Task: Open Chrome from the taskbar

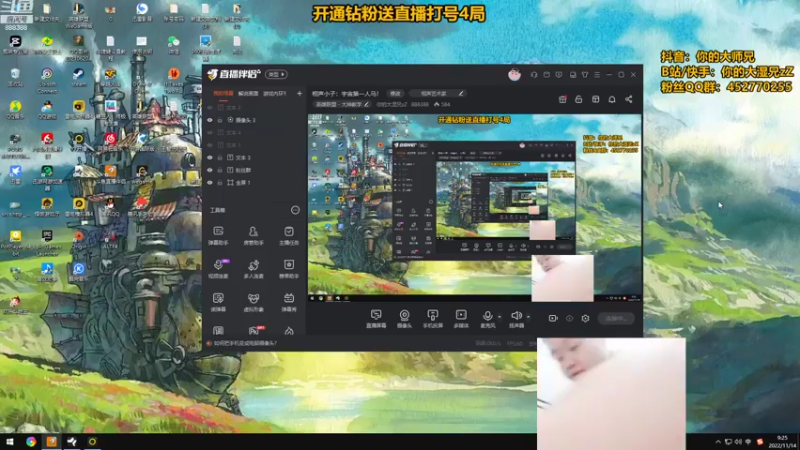Action: tap(31, 442)
